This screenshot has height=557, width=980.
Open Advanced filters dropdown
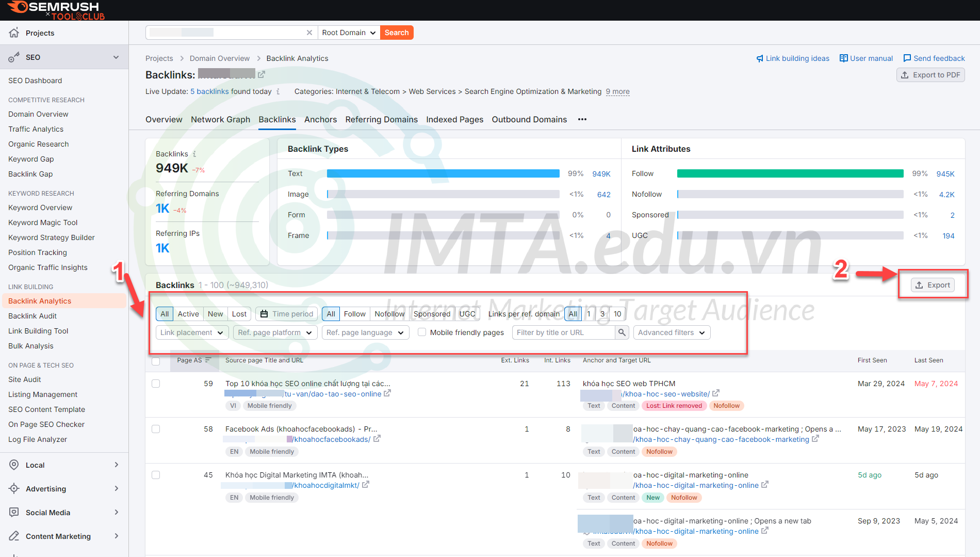[672, 332]
